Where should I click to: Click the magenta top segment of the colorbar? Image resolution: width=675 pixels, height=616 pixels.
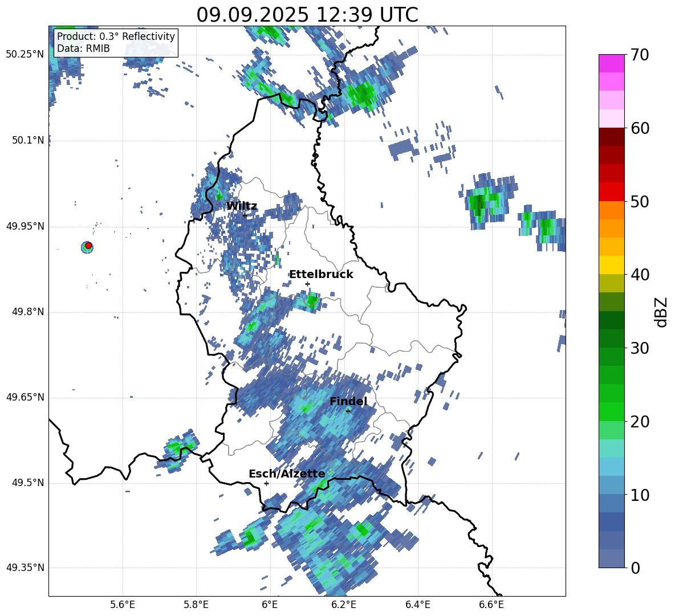[x=611, y=64]
